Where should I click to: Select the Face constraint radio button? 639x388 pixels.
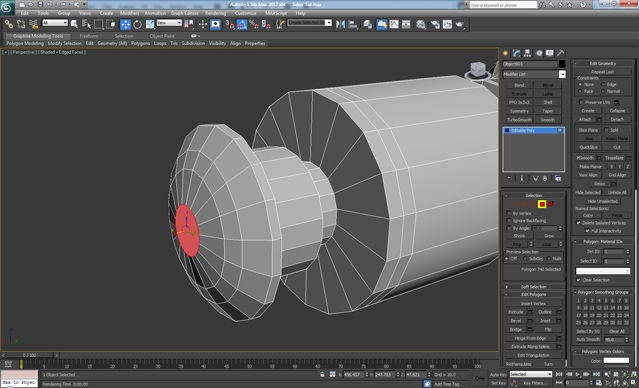click(580, 91)
